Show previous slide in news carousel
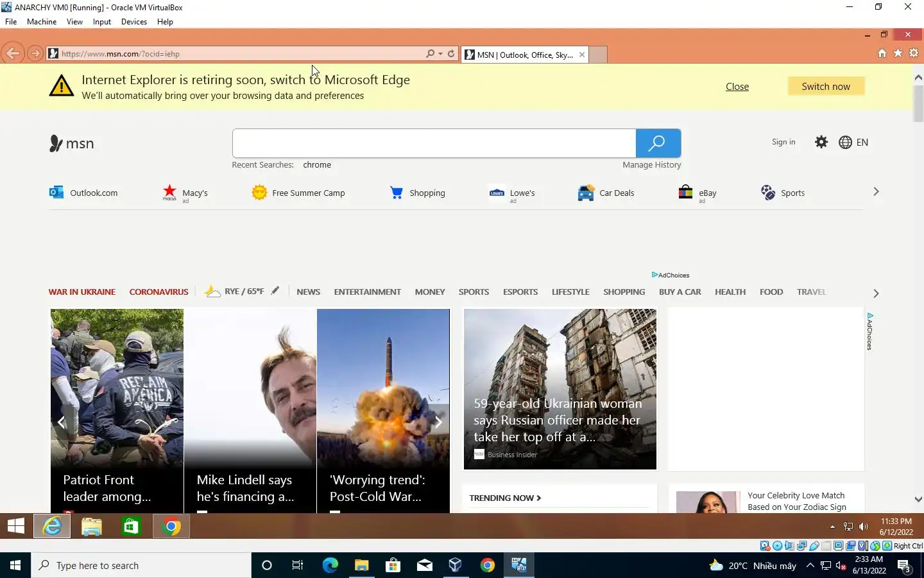The image size is (924, 578). pos(61,422)
